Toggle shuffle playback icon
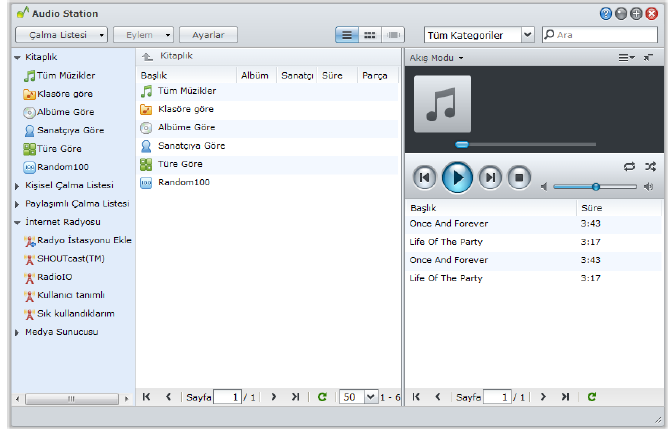Screen dimensions: 670x429 tap(650, 166)
